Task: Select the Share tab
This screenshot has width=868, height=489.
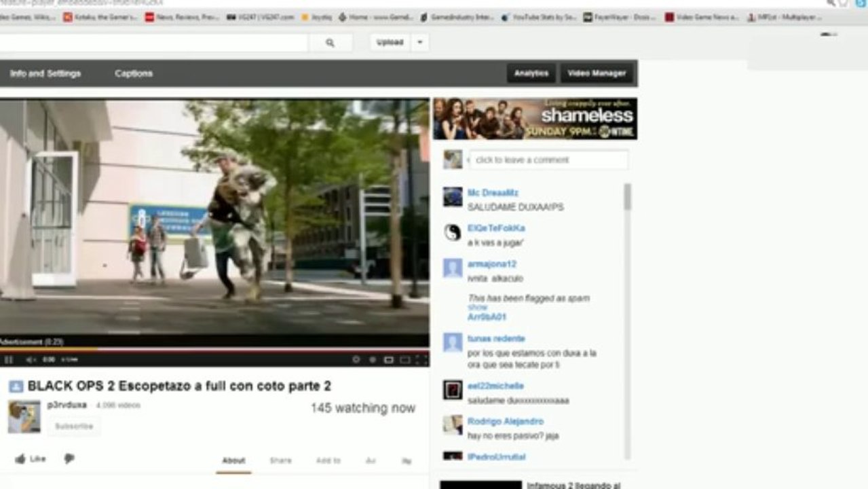Action: [280, 460]
